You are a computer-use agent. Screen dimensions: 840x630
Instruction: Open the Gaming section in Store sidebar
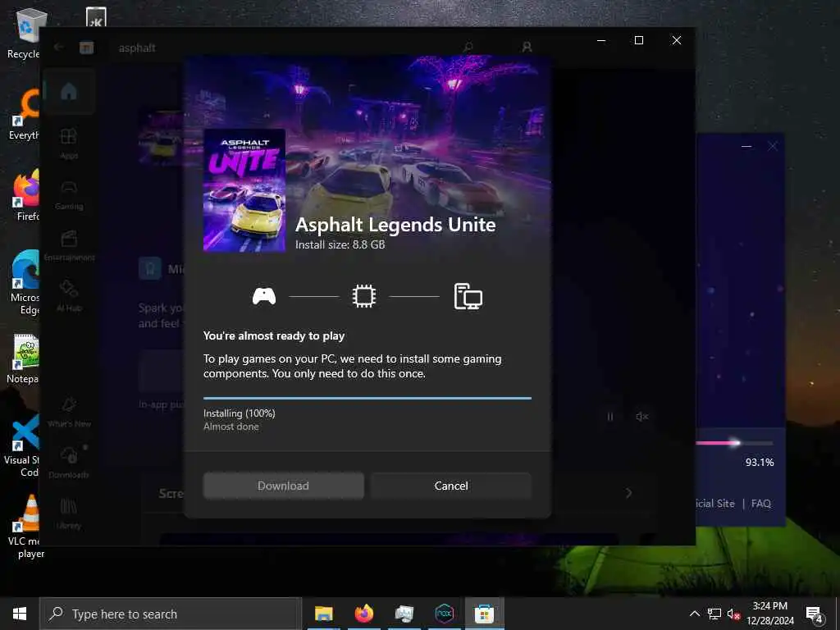(x=69, y=194)
